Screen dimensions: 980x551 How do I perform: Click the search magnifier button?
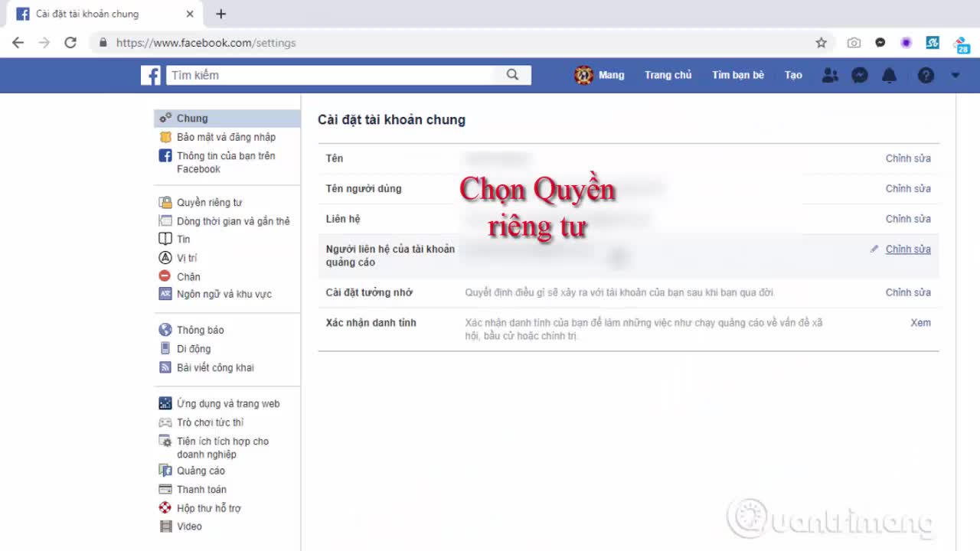(513, 75)
